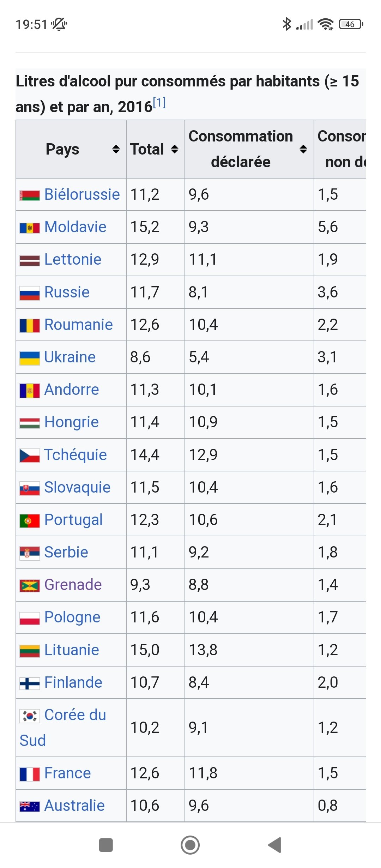Open the France country link
The height and width of the screenshot is (868, 381).
point(67,773)
